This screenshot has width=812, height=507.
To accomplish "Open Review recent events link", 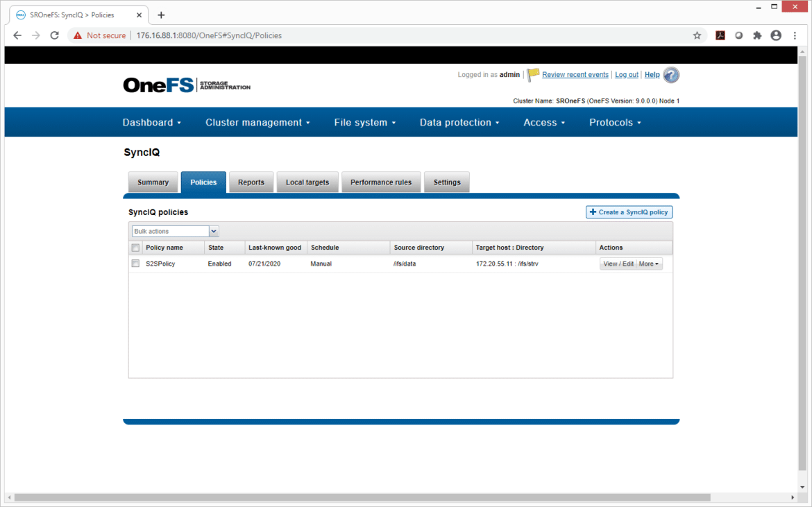I will (x=575, y=74).
